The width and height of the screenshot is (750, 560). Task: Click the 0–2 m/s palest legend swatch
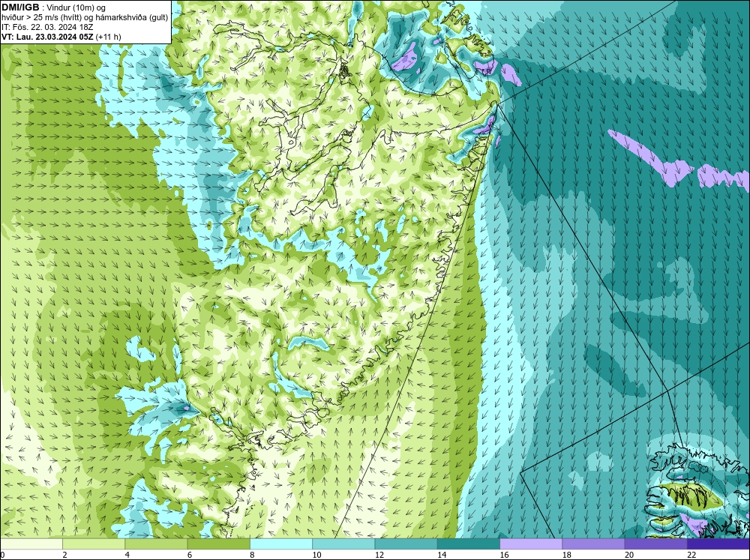pos(31,544)
